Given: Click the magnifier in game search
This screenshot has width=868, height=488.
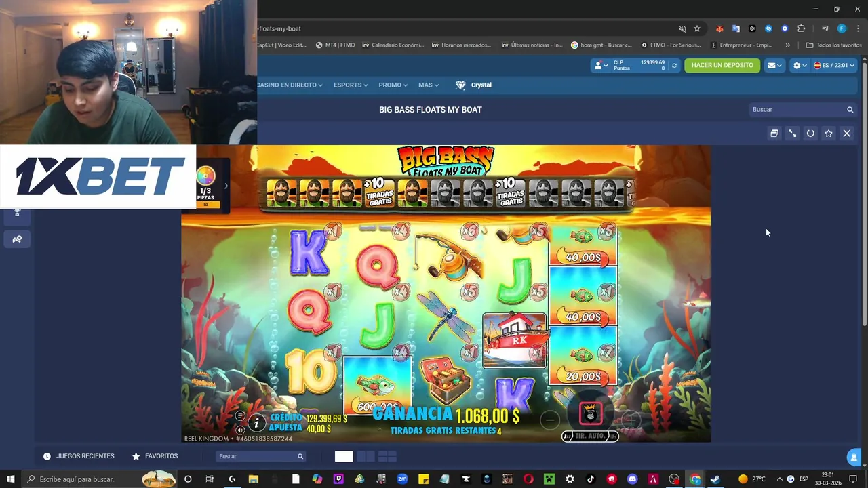Looking at the screenshot, I should (850, 110).
